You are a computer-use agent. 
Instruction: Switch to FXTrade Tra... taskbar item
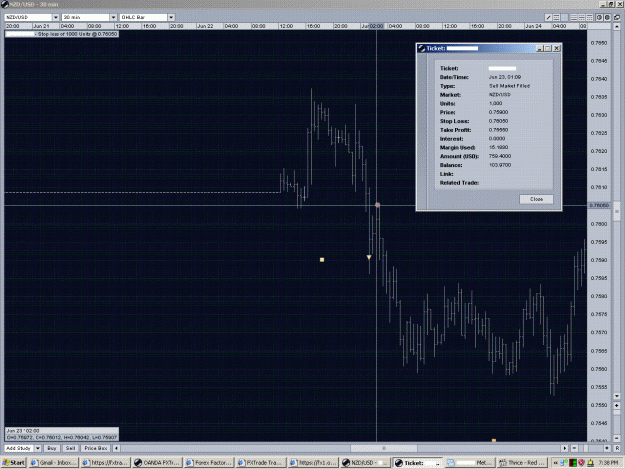(261, 463)
